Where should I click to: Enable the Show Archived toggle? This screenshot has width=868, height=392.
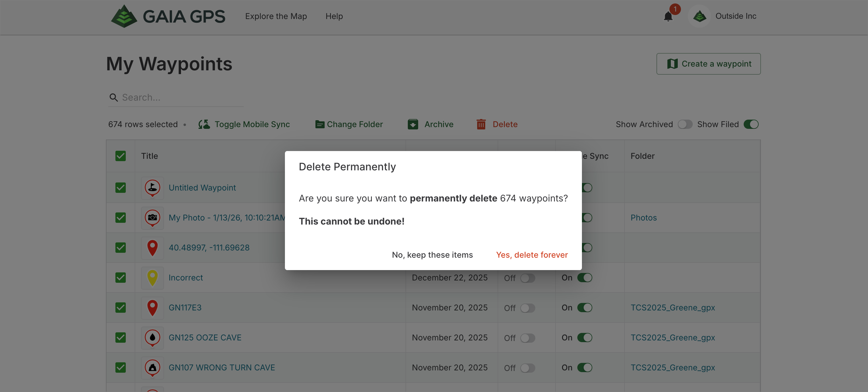click(685, 124)
